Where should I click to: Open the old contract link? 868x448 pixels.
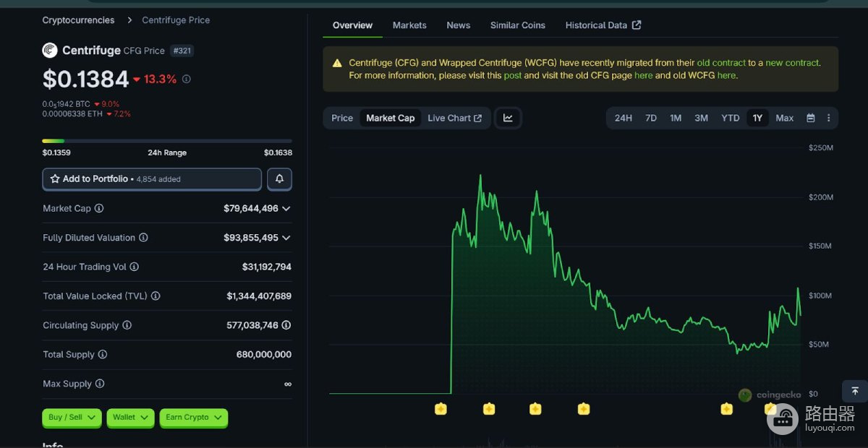(721, 63)
